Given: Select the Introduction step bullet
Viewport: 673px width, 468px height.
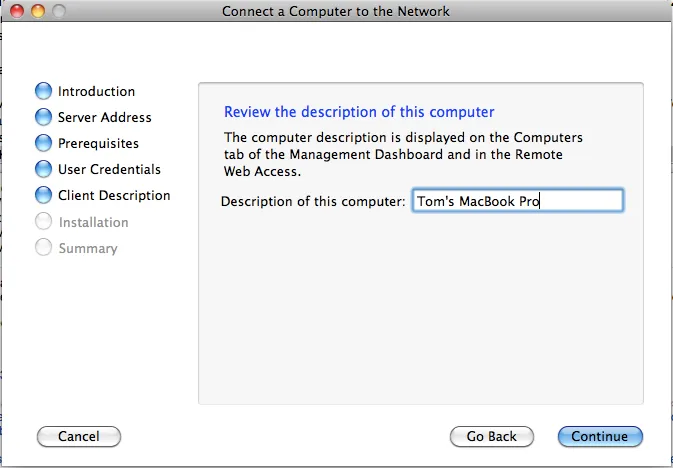Looking at the screenshot, I should (43, 91).
